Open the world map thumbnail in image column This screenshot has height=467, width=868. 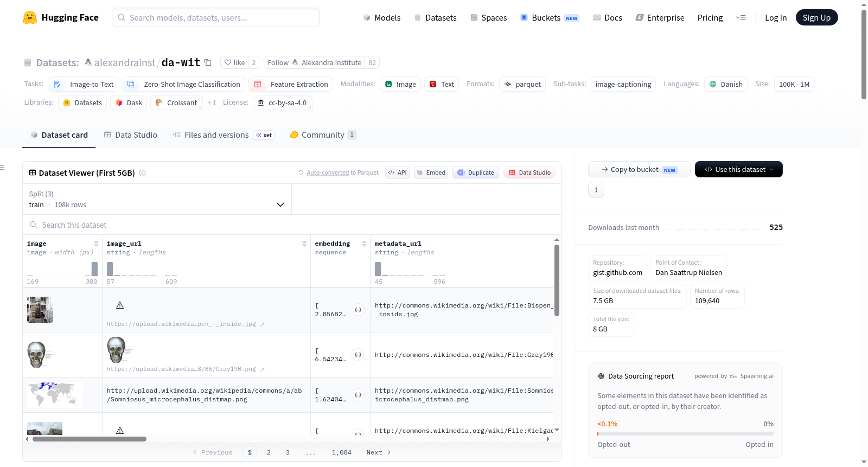click(x=55, y=394)
